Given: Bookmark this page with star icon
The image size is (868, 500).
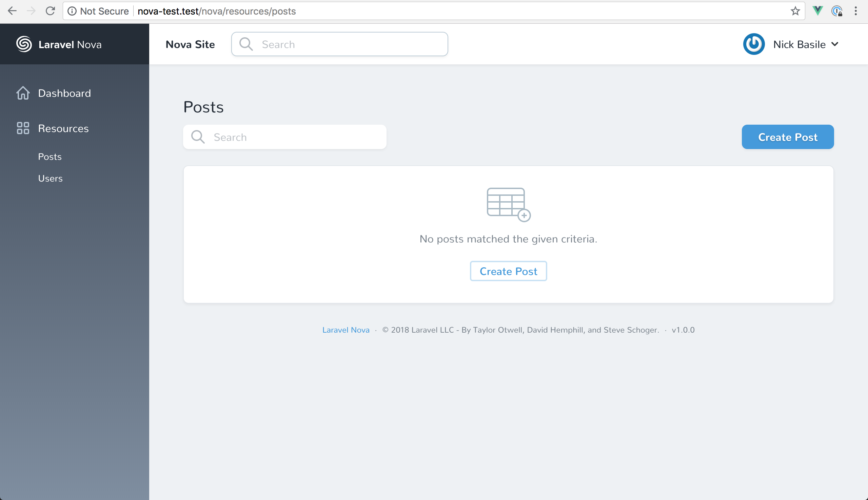Looking at the screenshot, I should pyautogui.click(x=795, y=11).
